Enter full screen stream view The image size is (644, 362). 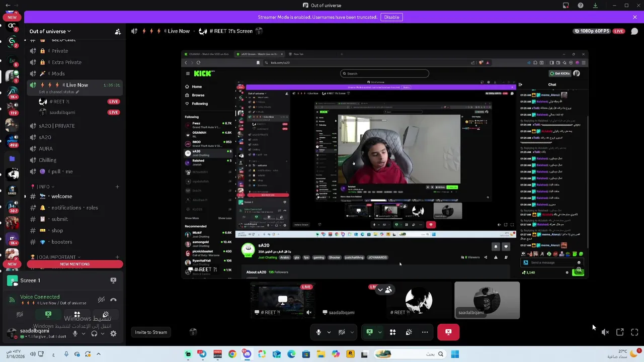[x=634, y=332]
